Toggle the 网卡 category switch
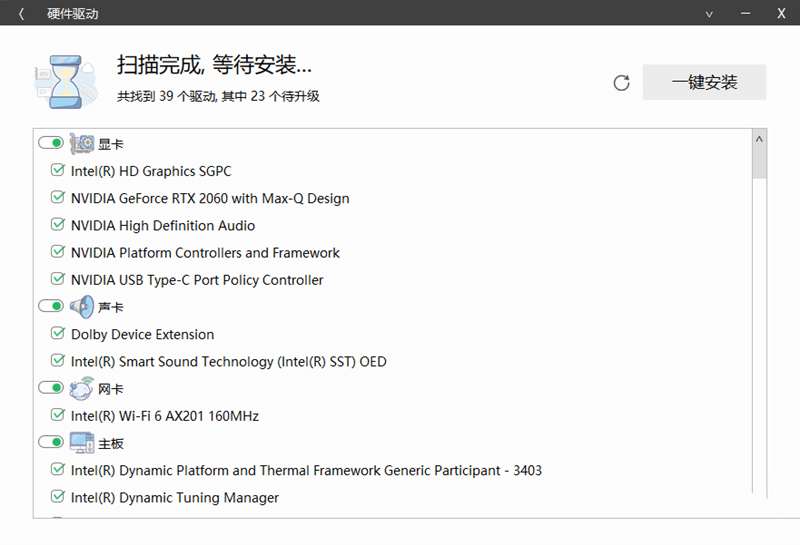Image resolution: width=800 pixels, height=545 pixels. click(50, 388)
